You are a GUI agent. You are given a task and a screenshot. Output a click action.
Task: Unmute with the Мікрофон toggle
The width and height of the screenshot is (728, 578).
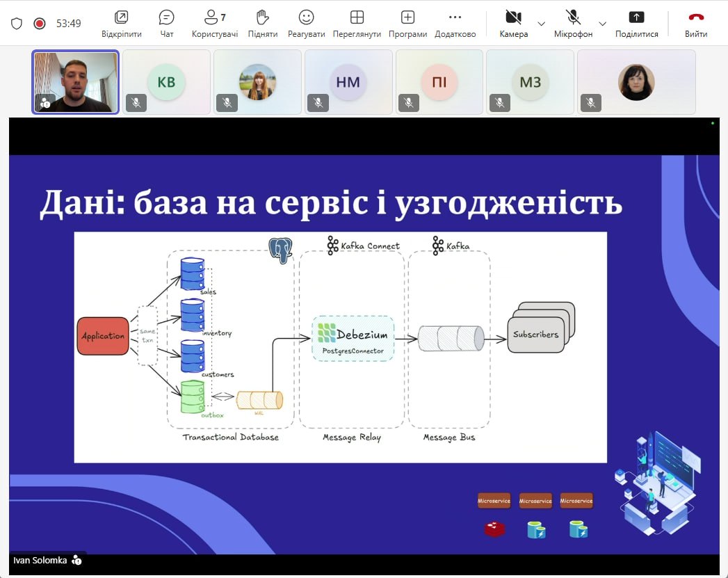(x=573, y=17)
